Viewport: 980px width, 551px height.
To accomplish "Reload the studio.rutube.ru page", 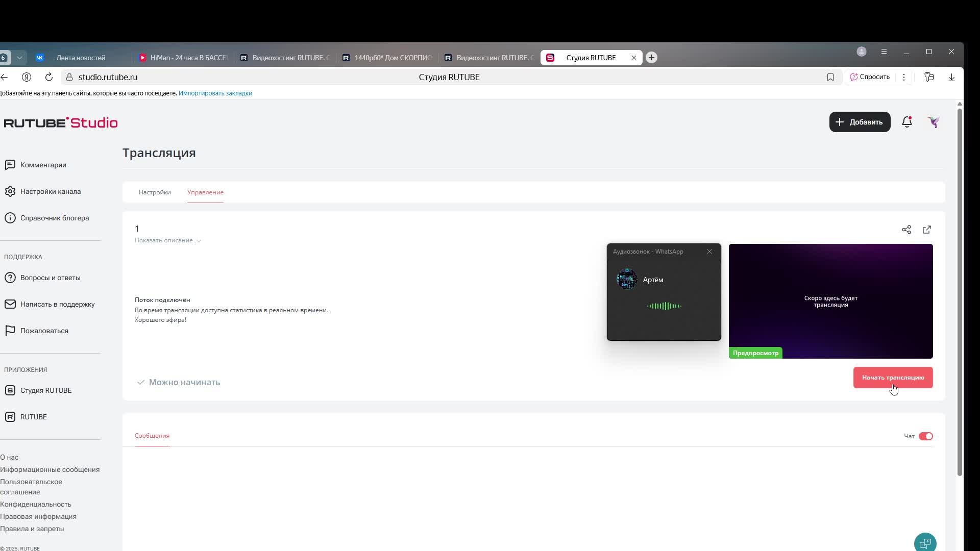I will click(49, 77).
